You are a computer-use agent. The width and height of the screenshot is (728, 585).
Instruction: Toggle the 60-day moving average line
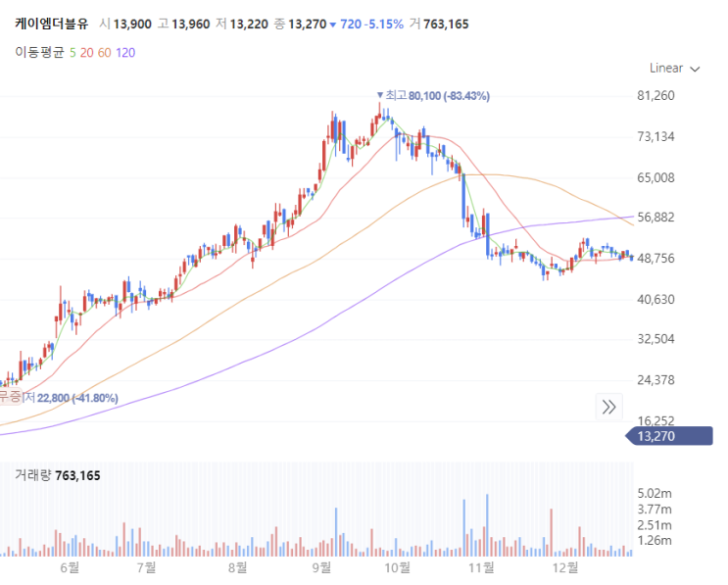[x=104, y=52]
